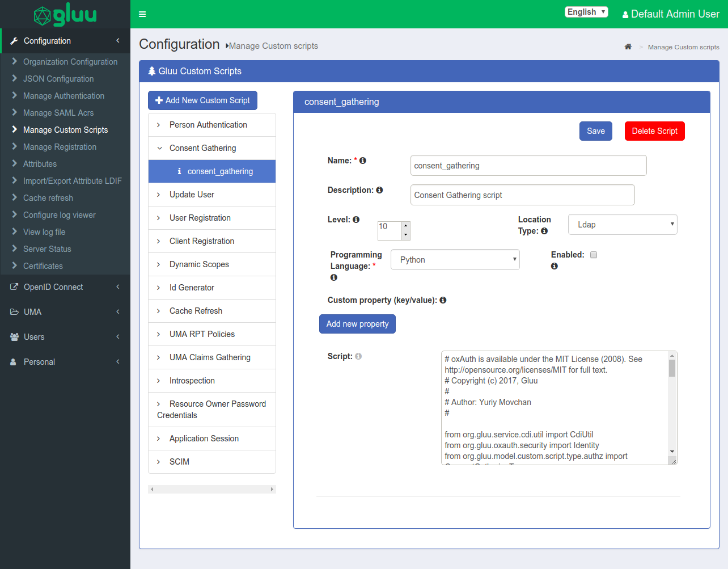Click info icon next to Name label
Screen dimensions: 728x569
(x=363, y=161)
